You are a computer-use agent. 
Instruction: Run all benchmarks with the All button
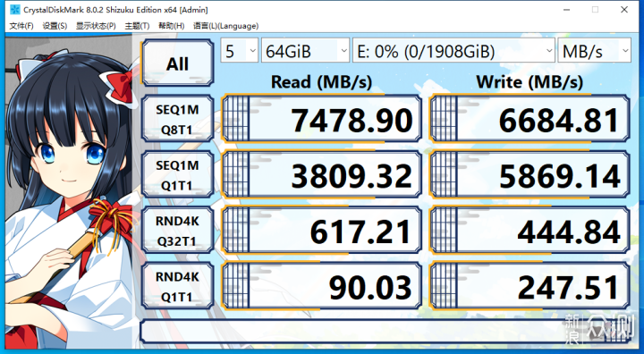[x=177, y=63]
